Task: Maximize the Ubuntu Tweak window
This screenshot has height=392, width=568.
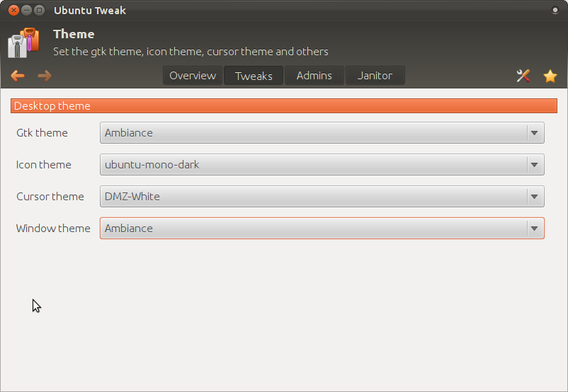Action: 39,10
